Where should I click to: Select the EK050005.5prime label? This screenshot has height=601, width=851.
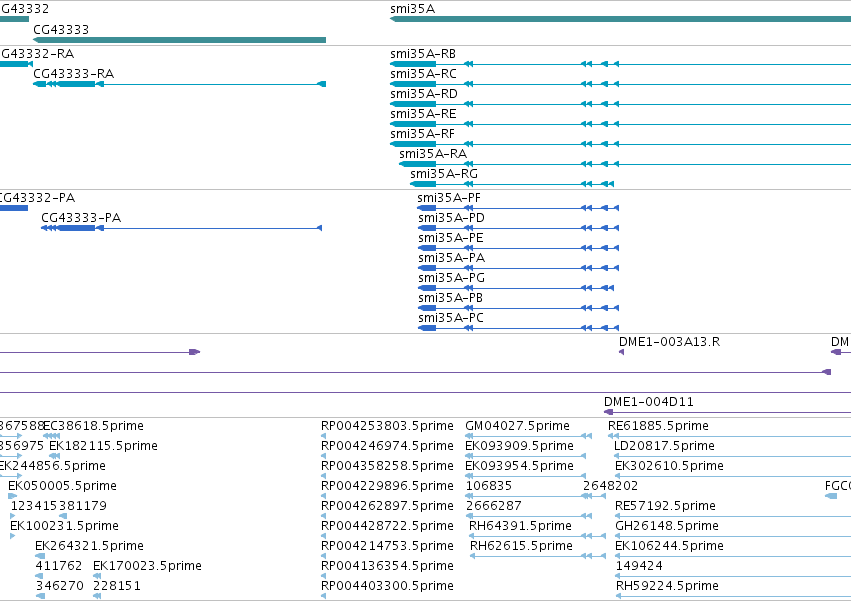click(x=62, y=486)
